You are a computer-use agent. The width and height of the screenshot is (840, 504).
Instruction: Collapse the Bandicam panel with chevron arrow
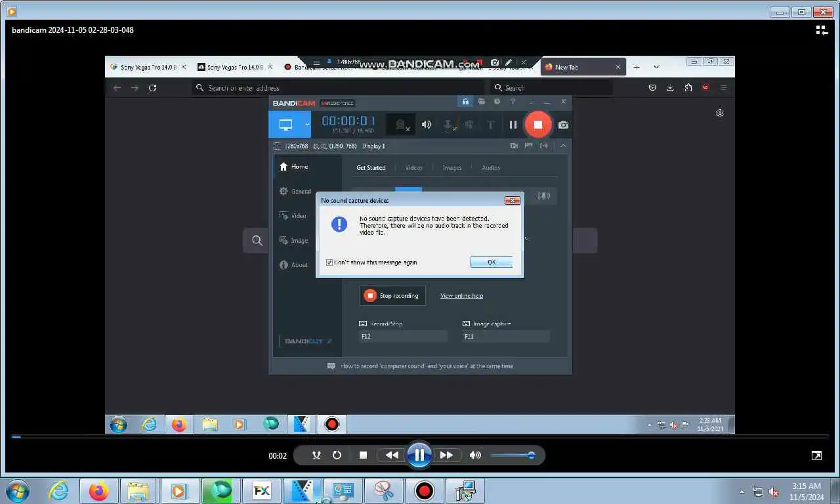(563, 146)
